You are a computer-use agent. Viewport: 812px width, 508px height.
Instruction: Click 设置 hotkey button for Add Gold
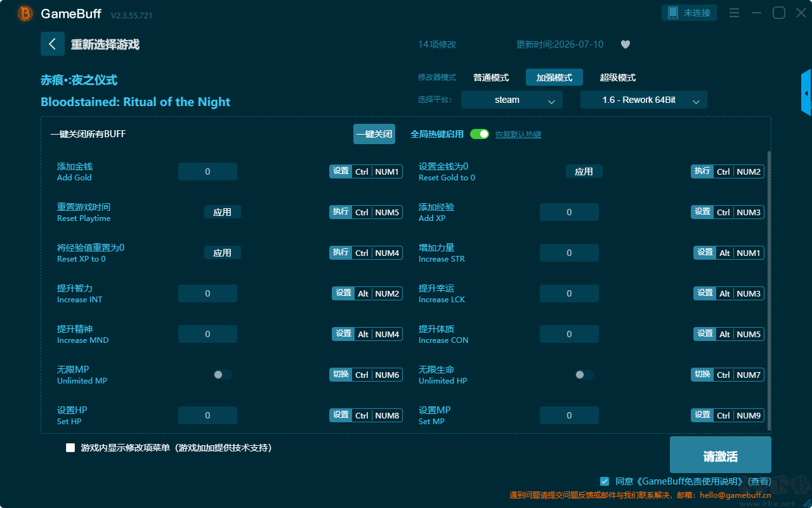[x=341, y=171]
